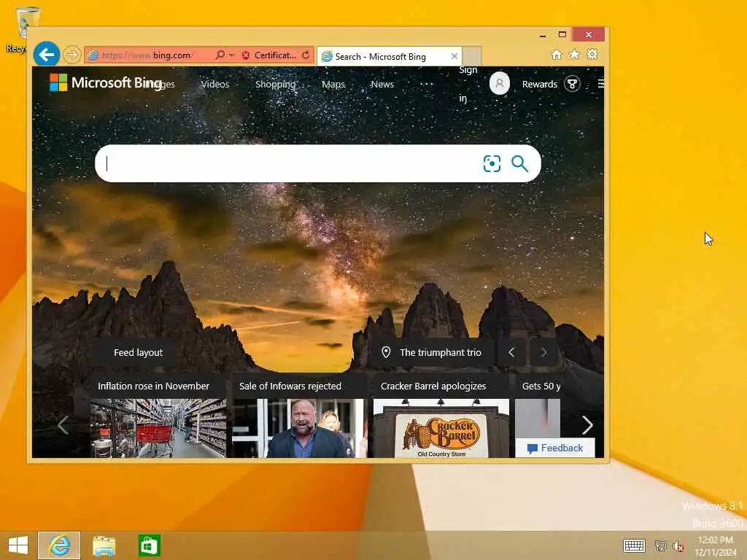Click the Infowars story photo thumbnail
The width and height of the screenshot is (747, 560).
pos(299,428)
